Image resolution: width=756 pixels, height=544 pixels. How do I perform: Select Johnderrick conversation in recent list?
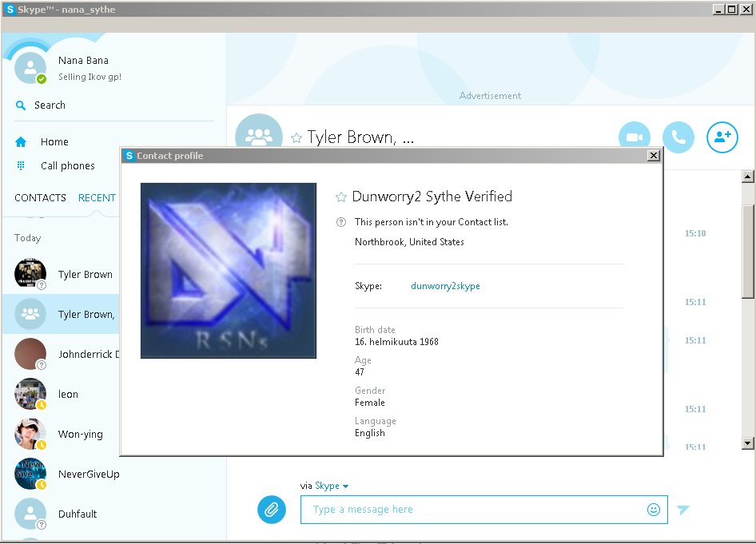click(x=61, y=354)
